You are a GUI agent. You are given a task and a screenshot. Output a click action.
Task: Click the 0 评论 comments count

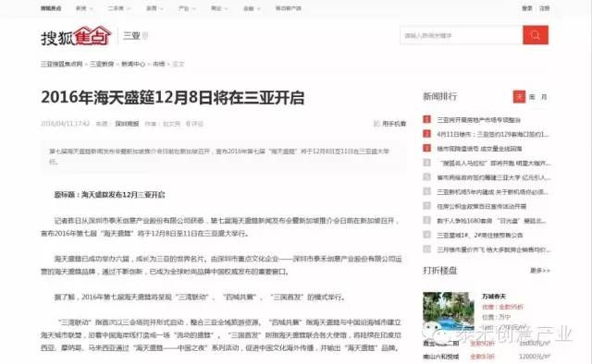click(x=194, y=124)
